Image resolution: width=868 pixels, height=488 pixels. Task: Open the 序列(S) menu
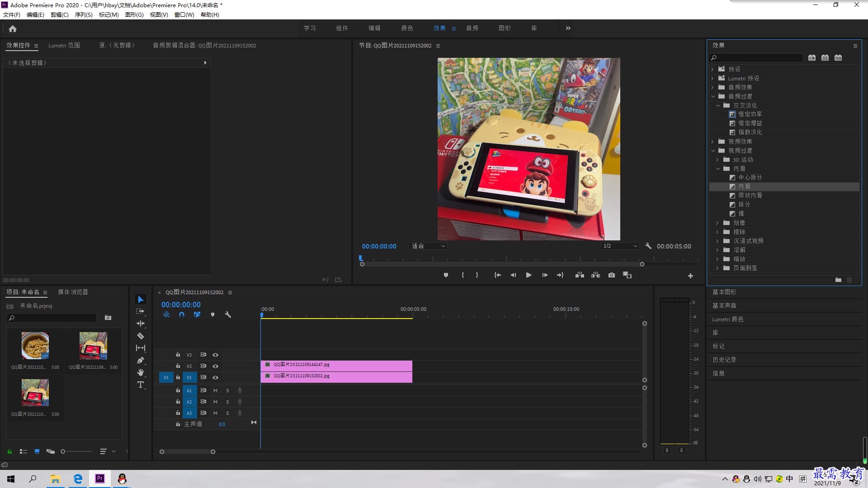[84, 15]
